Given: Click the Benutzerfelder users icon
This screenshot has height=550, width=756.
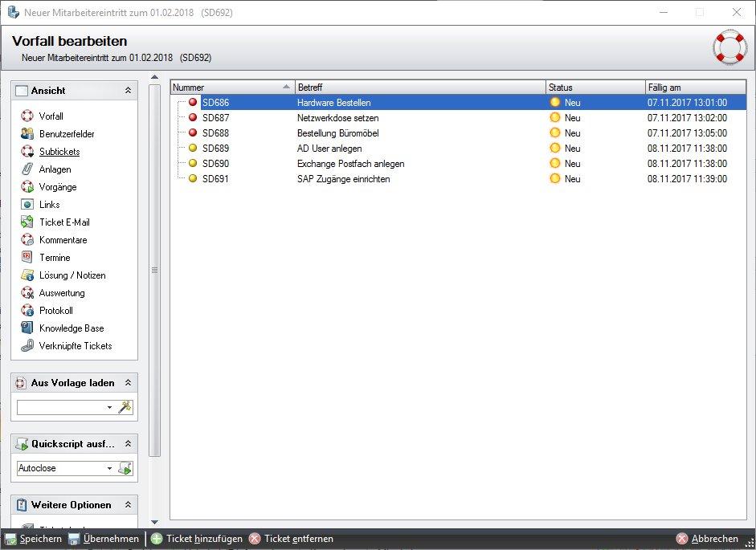Looking at the screenshot, I should [27, 134].
